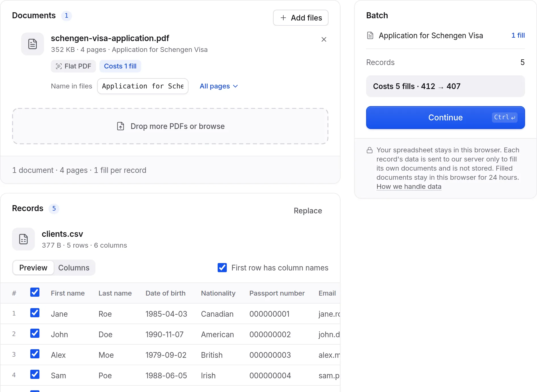Click the Flat PDF badge
This screenshot has width=537, height=392.
tap(73, 66)
